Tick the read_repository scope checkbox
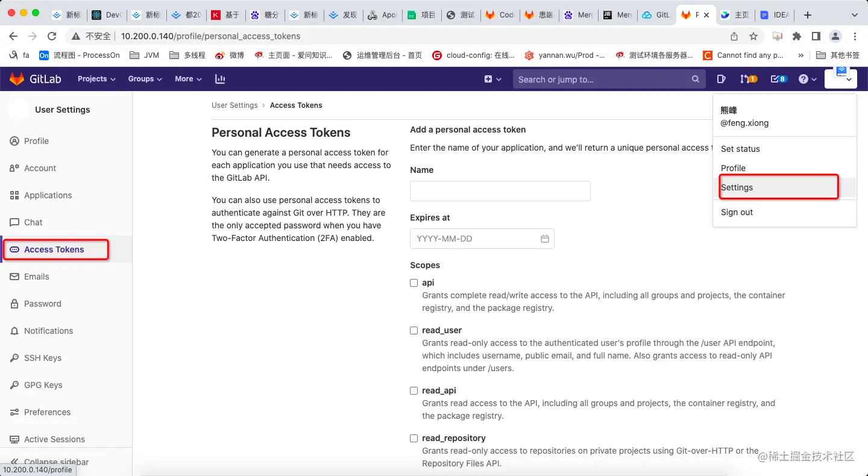The image size is (868, 476). (414, 438)
